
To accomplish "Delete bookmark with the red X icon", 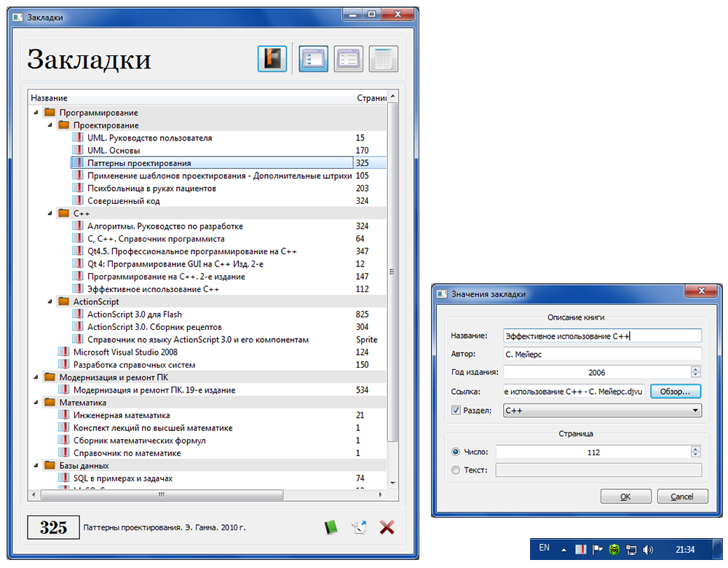I will coord(387,527).
